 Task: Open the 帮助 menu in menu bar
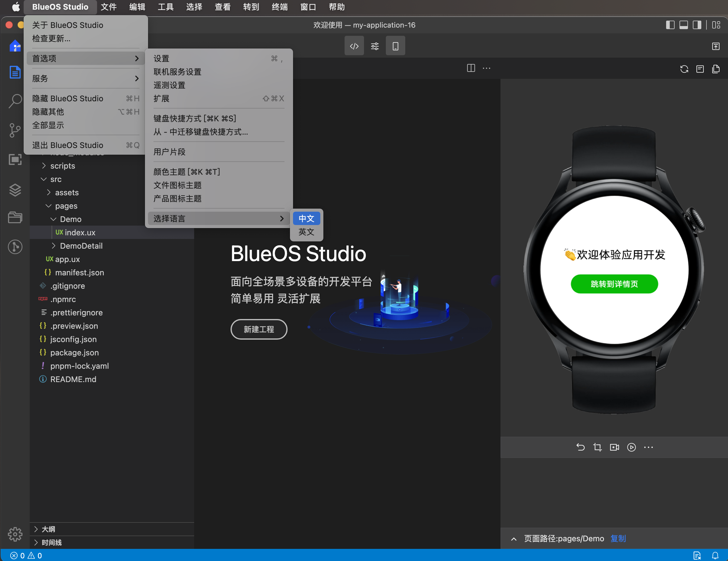click(337, 7)
